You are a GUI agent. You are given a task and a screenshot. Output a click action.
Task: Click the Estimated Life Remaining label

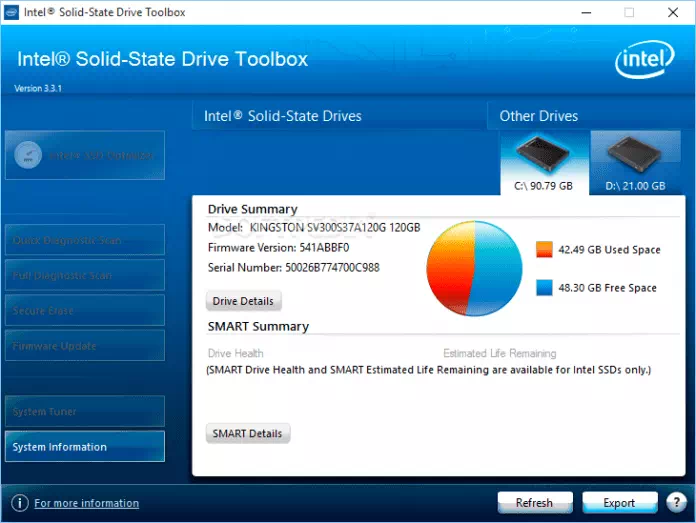(499, 353)
